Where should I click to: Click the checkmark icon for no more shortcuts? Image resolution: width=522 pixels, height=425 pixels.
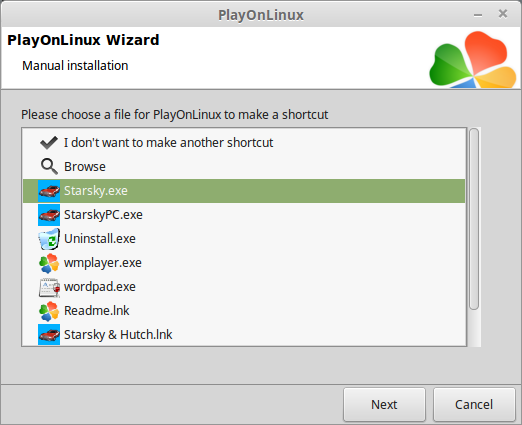pyautogui.click(x=49, y=143)
